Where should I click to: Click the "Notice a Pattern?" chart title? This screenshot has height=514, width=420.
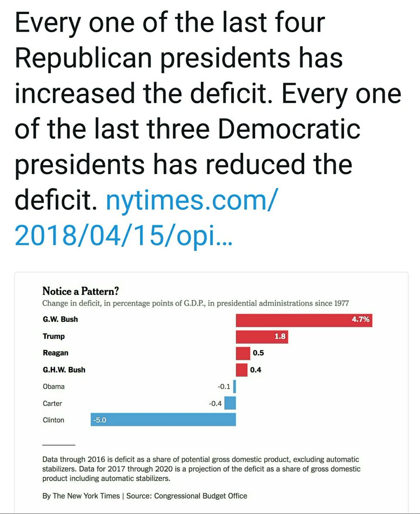tap(80, 292)
